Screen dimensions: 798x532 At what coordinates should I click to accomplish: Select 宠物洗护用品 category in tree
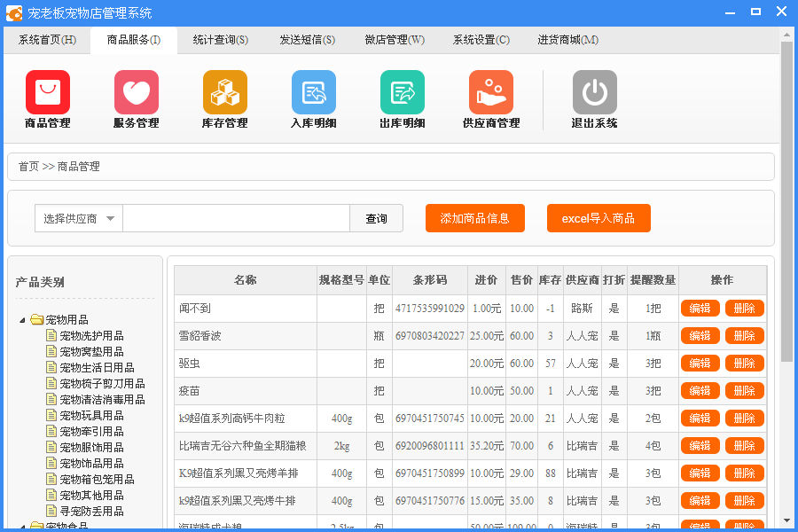(x=91, y=336)
